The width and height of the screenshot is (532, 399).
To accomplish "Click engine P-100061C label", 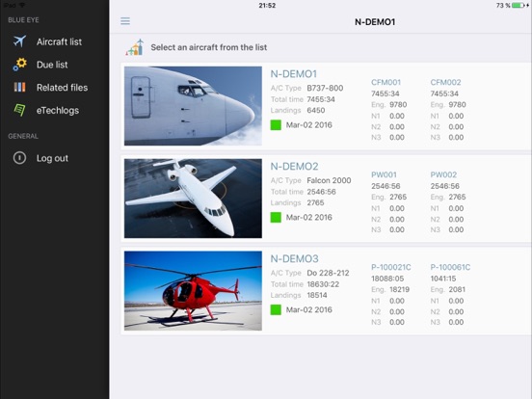I will pos(450,267).
